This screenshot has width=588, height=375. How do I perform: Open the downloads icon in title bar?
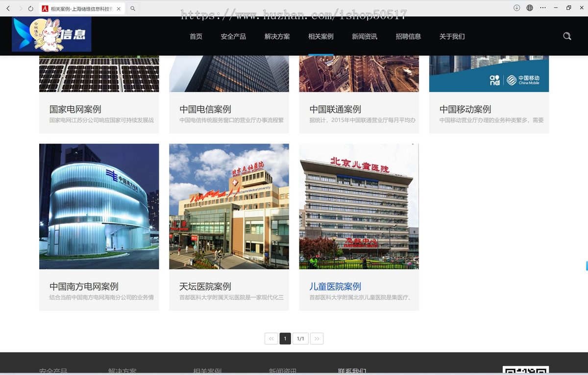[517, 8]
